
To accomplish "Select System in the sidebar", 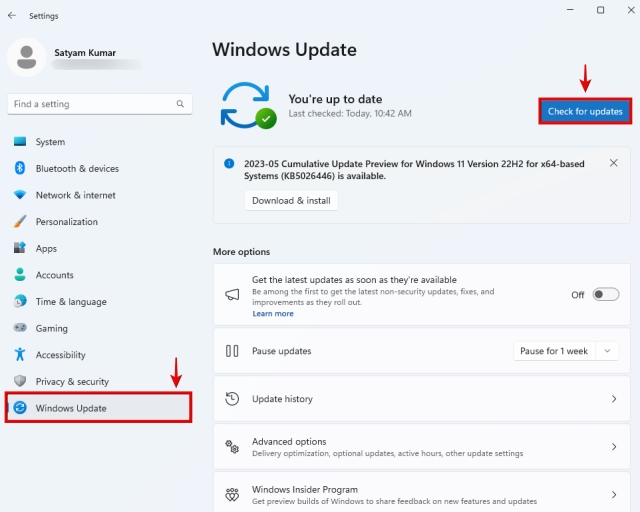I will (50, 142).
